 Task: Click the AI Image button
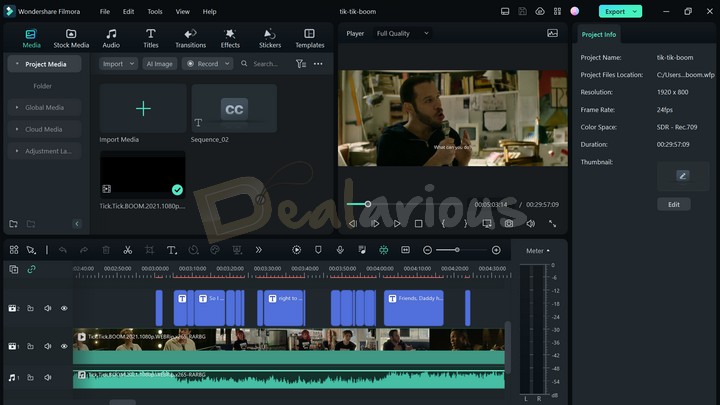click(x=159, y=64)
